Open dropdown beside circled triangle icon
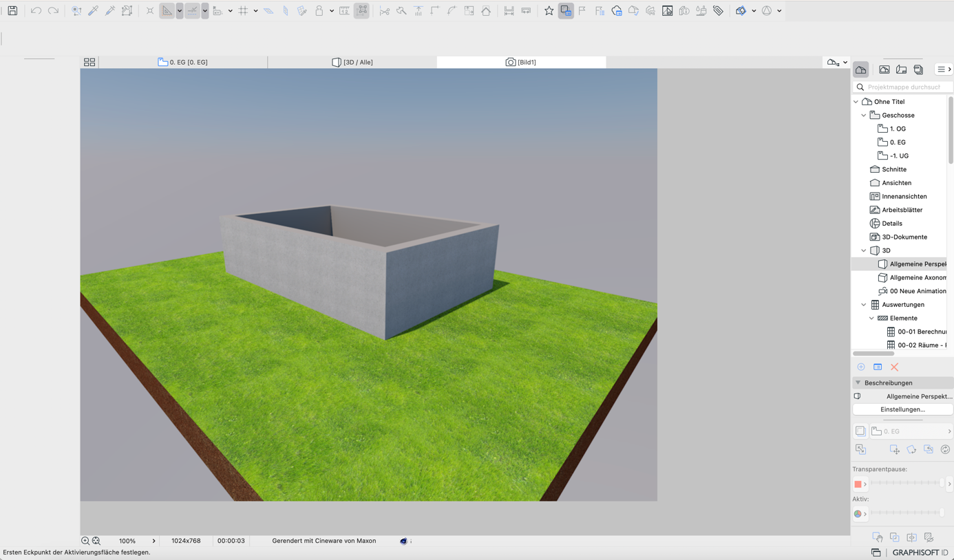 (779, 11)
